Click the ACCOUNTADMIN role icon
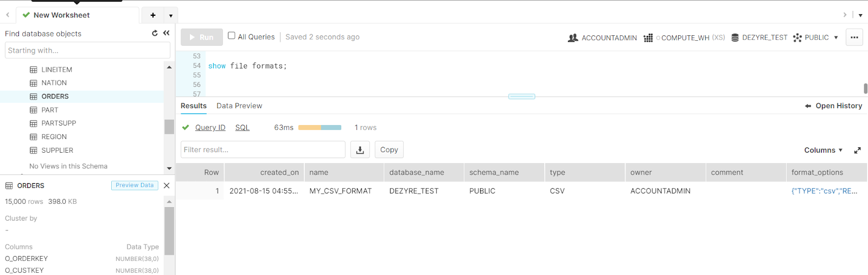Screen dimensions: 868x275 573,38
